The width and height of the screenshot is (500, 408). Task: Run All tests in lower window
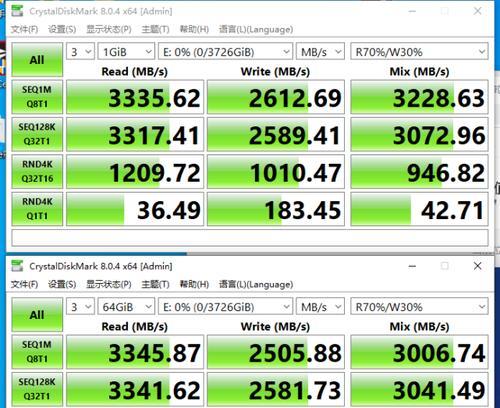(37, 315)
